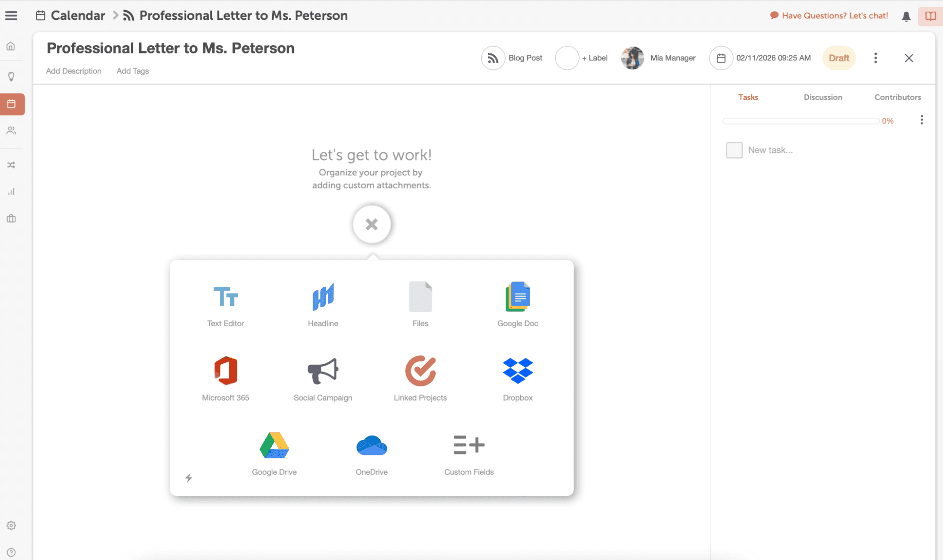Image resolution: width=943 pixels, height=560 pixels.
Task: Add a Headline attachment
Action: click(x=323, y=304)
